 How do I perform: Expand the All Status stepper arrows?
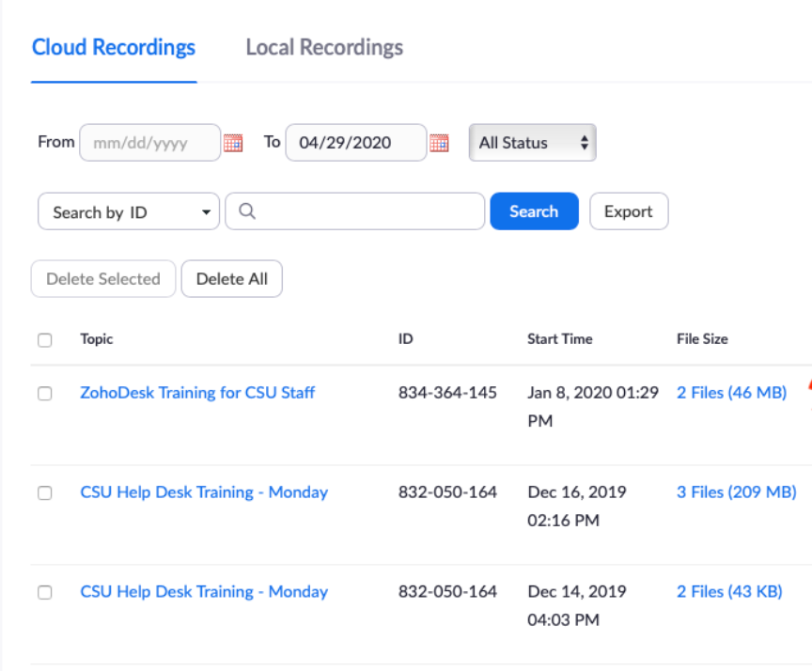pos(585,142)
